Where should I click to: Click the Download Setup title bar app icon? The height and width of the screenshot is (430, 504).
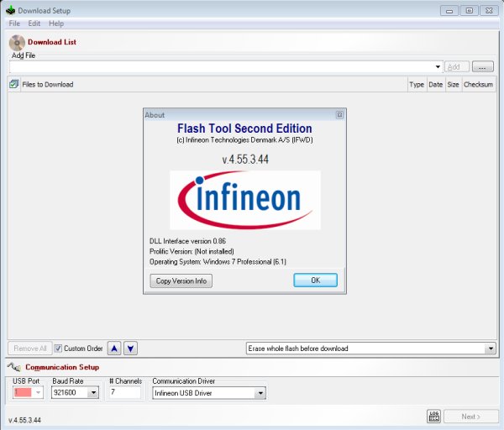[11, 10]
